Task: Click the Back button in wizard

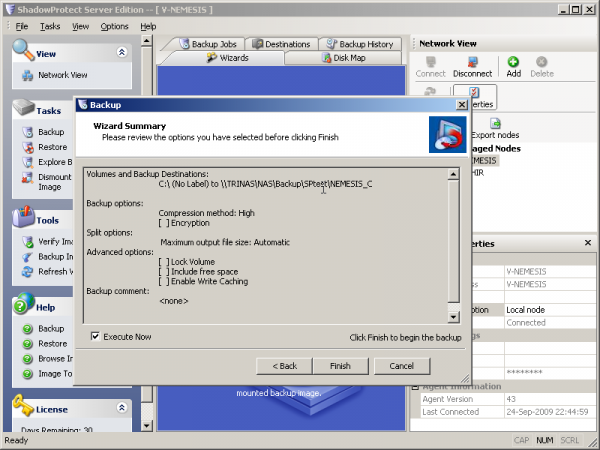Action: (284, 366)
